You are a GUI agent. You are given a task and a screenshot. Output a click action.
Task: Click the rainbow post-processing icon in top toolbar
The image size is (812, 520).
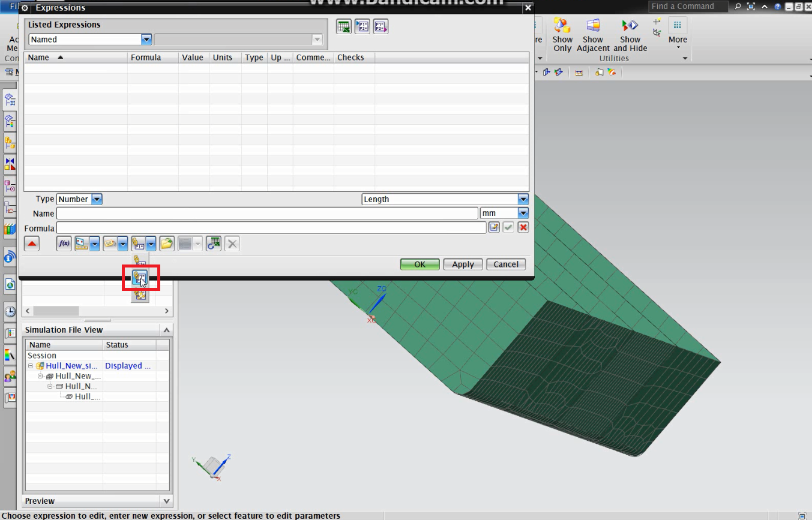click(612, 73)
